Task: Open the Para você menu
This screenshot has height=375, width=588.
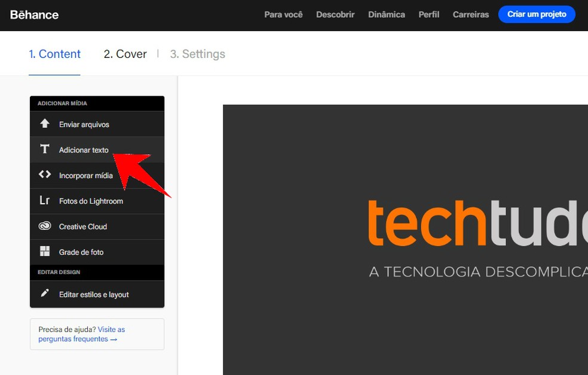Action: point(283,14)
